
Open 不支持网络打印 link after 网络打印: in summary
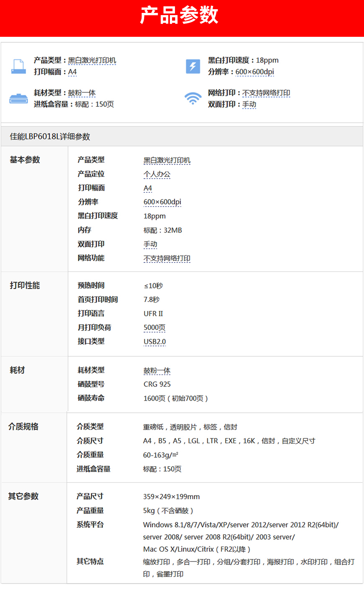click(x=266, y=93)
